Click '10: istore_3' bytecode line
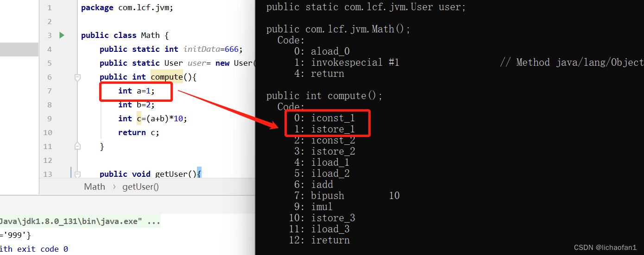644x255 pixels. click(x=322, y=218)
